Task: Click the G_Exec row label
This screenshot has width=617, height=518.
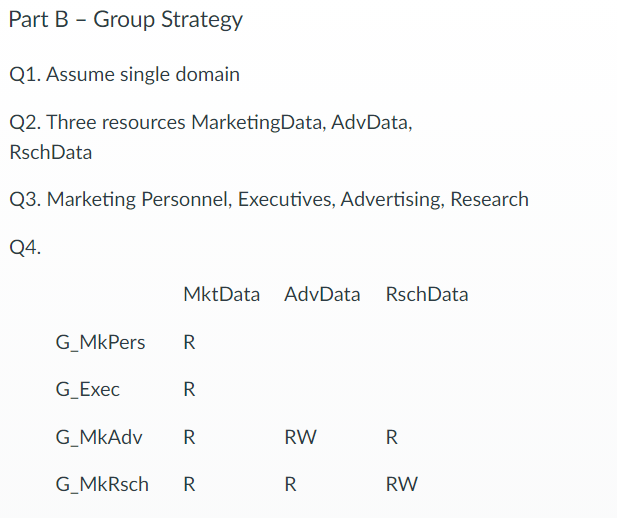Action: [x=87, y=390]
